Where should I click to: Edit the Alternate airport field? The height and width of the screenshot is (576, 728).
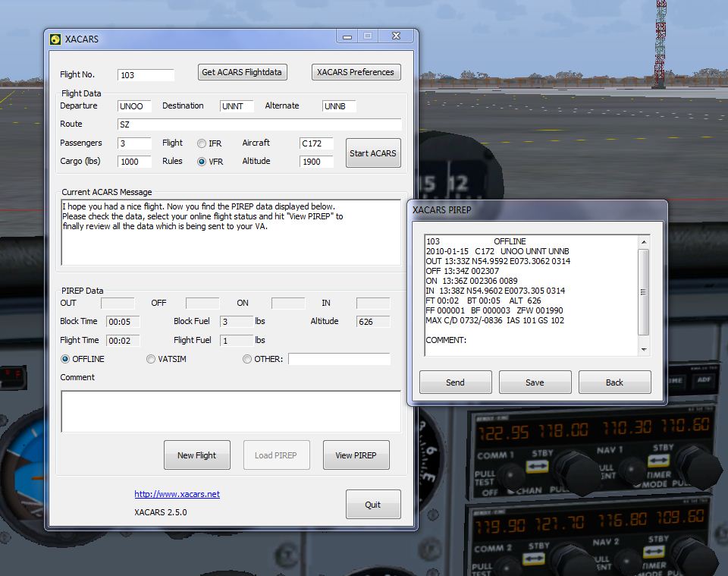(x=340, y=106)
